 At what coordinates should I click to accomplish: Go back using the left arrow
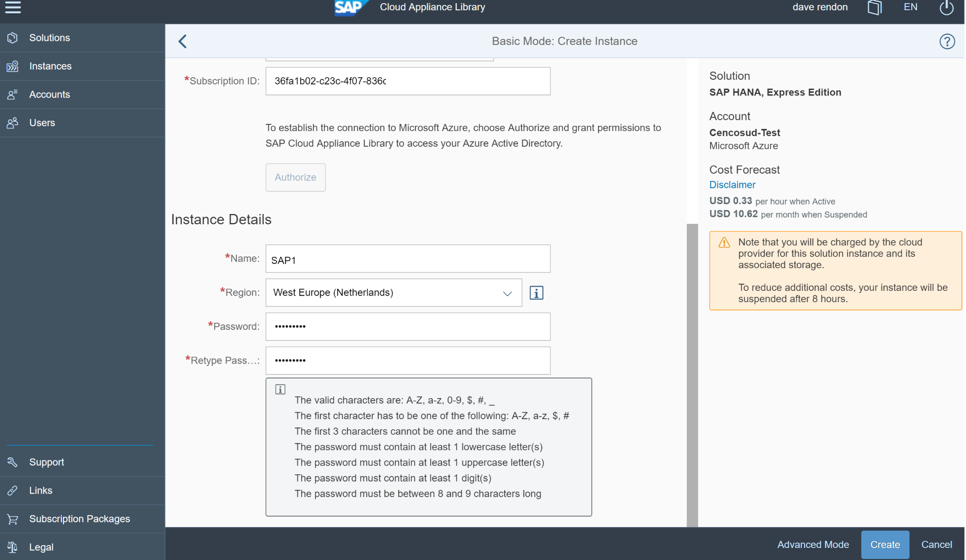(x=183, y=41)
